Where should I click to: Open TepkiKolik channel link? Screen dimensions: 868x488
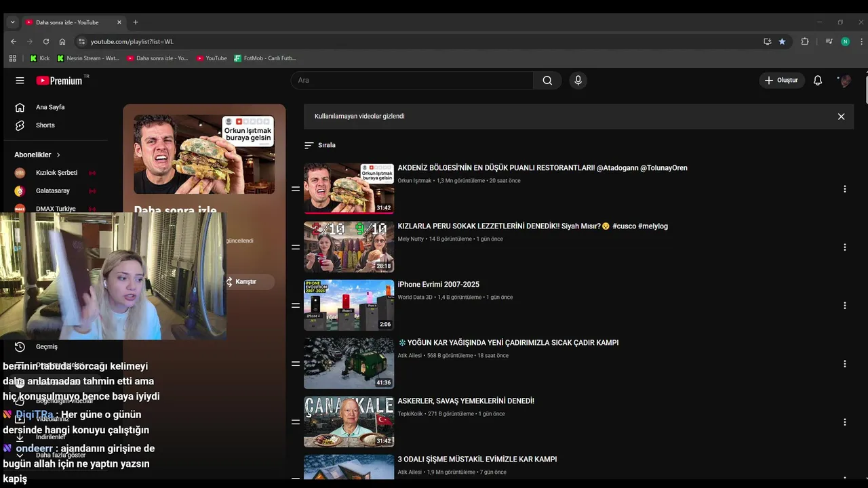click(411, 414)
